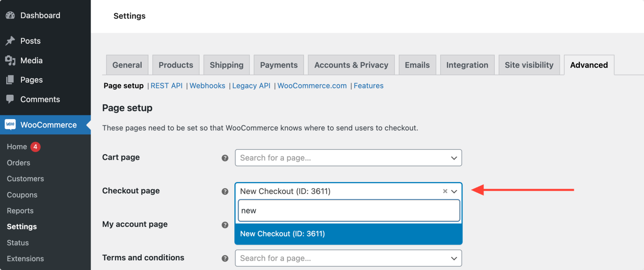
Task: Open Dashboard using its sidebar icon
Action: [x=10, y=15]
